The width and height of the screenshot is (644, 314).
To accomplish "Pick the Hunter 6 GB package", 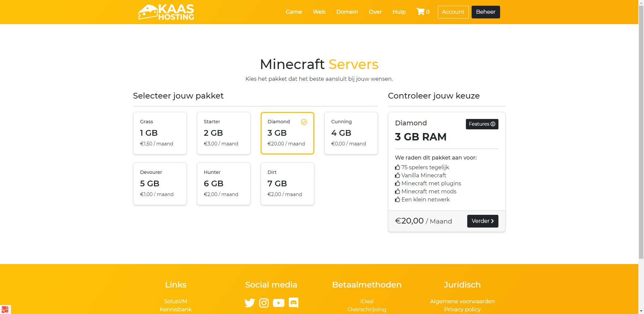I will pyautogui.click(x=224, y=184).
